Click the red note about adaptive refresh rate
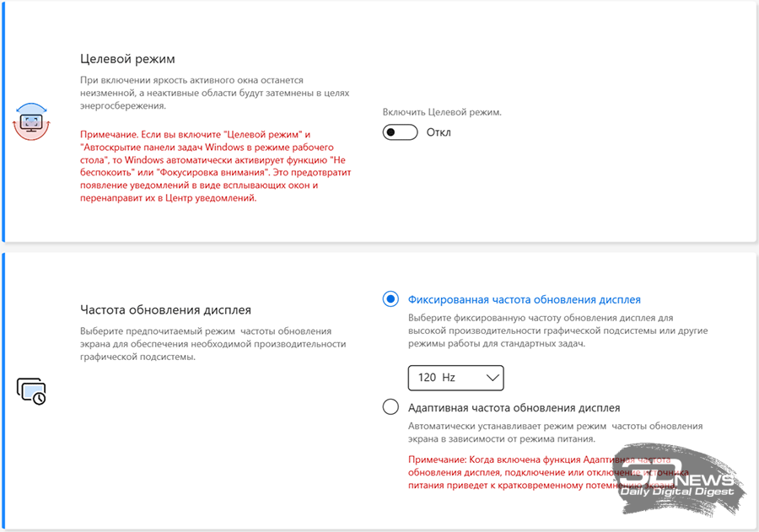Image resolution: width=759 pixels, height=532 pixels. point(548,472)
